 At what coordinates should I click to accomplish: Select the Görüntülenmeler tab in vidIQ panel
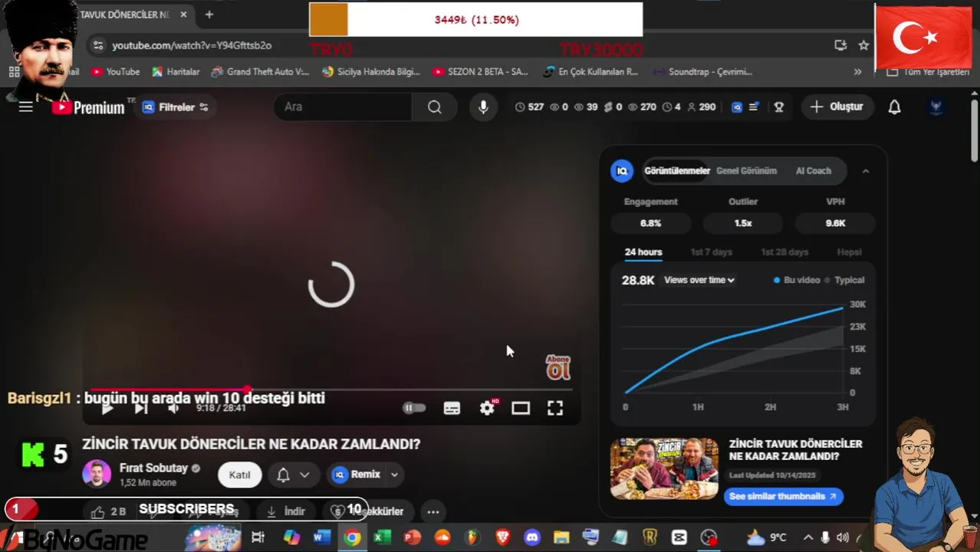(677, 171)
